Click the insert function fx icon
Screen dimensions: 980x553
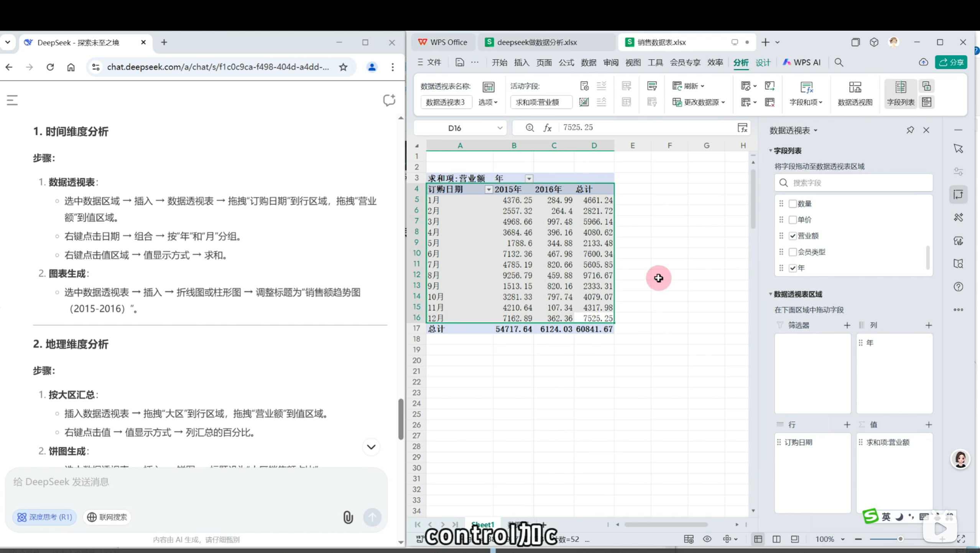547,128
